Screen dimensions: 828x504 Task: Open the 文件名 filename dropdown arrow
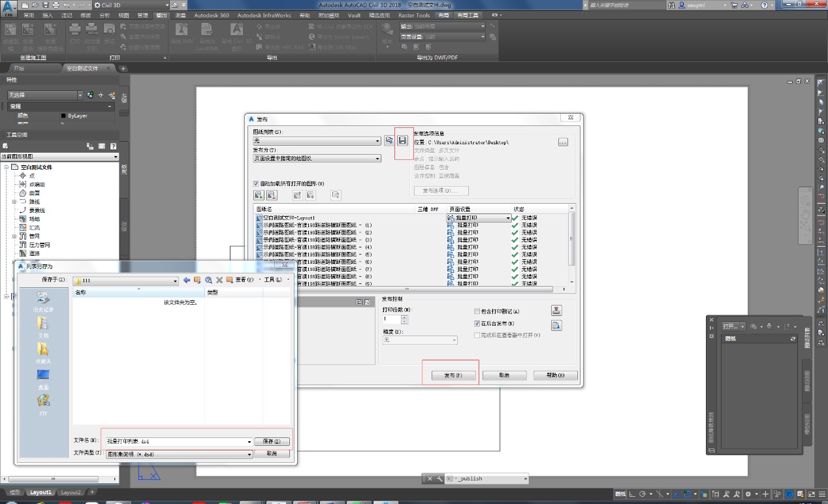click(249, 442)
